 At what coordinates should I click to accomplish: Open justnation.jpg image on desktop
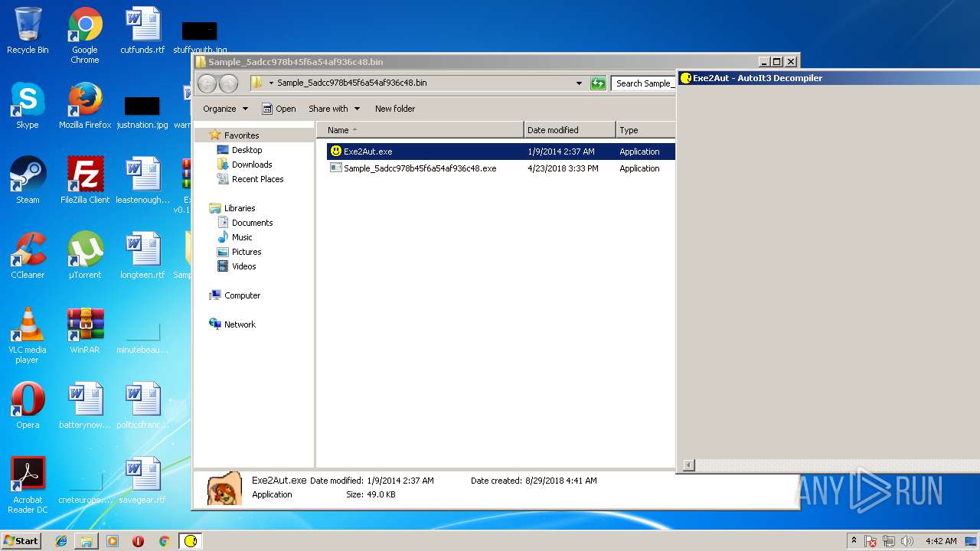tap(142, 112)
